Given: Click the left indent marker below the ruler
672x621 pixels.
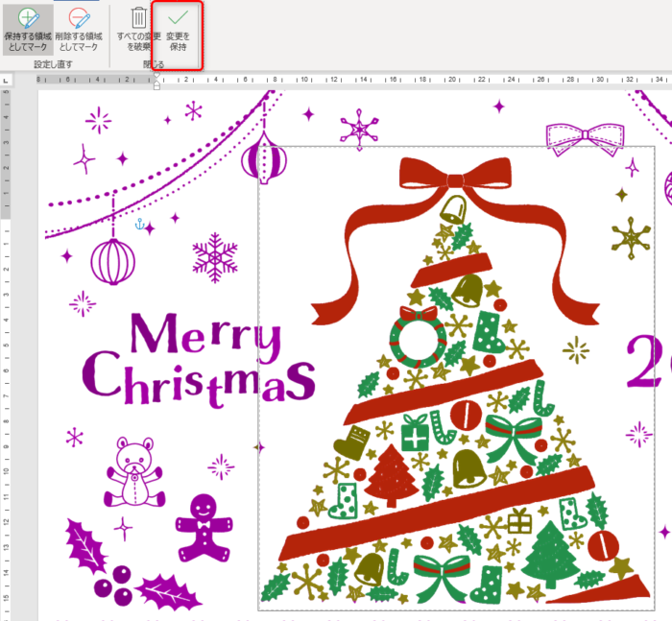Looking at the screenshot, I should tap(157, 87).
